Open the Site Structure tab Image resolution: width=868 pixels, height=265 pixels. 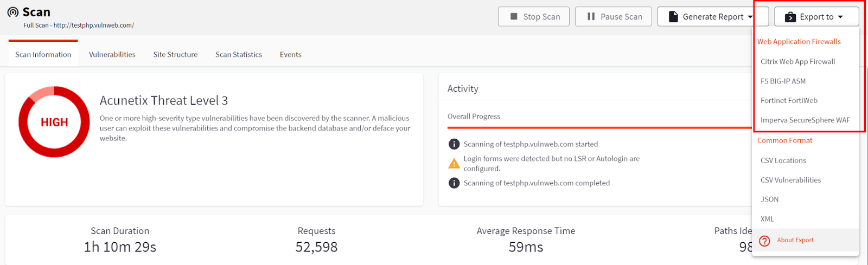pos(175,54)
